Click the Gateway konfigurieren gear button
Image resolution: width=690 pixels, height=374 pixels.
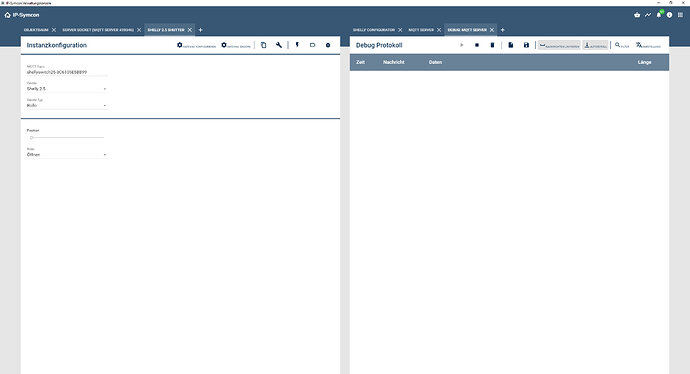[x=196, y=45]
